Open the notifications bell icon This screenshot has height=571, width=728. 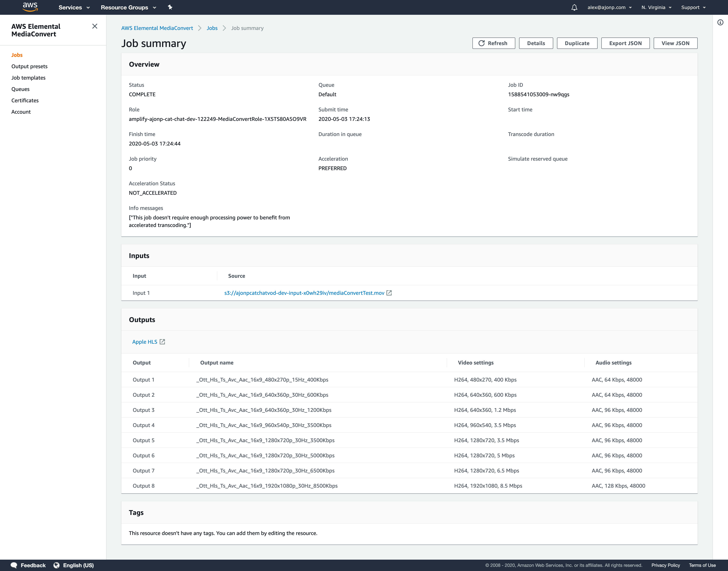(x=574, y=7)
